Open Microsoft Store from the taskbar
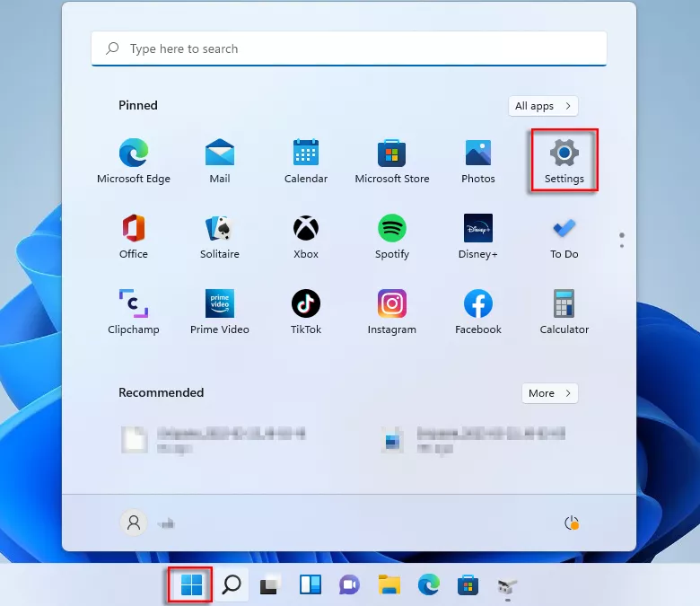Viewport: 700px width, 606px height. (x=468, y=584)
